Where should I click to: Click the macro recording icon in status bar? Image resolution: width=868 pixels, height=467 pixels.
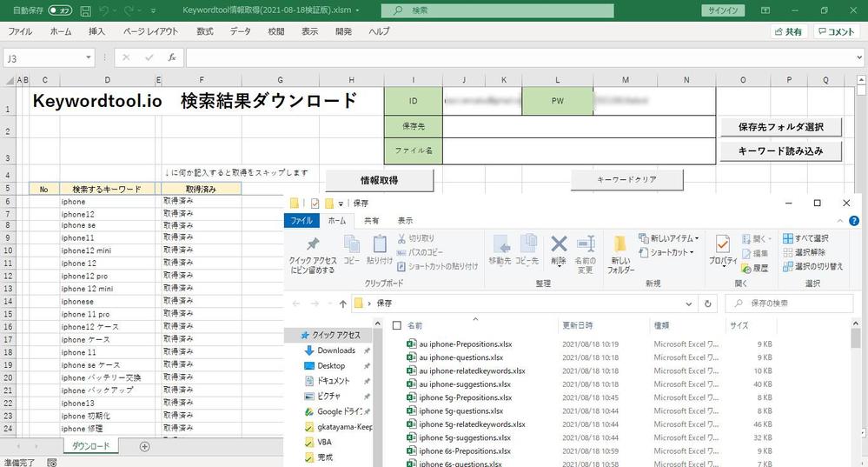click(x=51, y=462)
